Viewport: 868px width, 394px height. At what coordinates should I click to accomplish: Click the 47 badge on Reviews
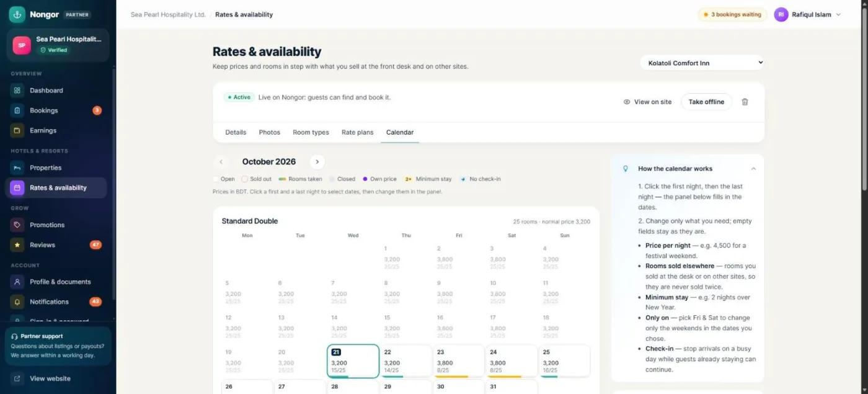tap(95, 244)
